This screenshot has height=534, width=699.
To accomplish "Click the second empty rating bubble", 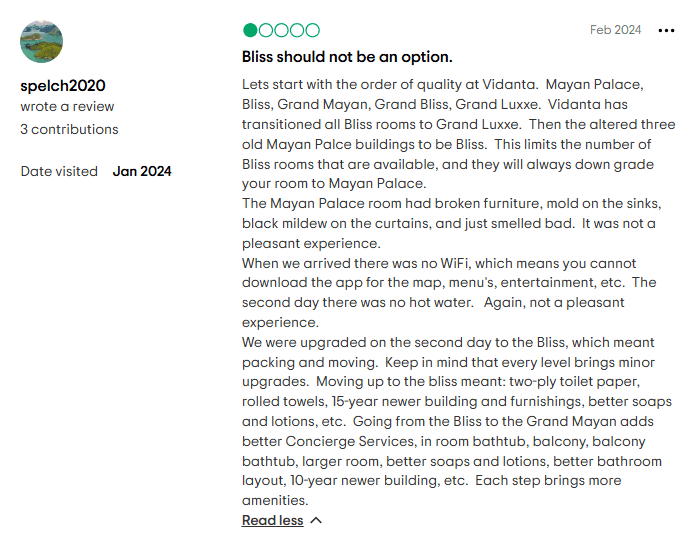I will [265, 30].
